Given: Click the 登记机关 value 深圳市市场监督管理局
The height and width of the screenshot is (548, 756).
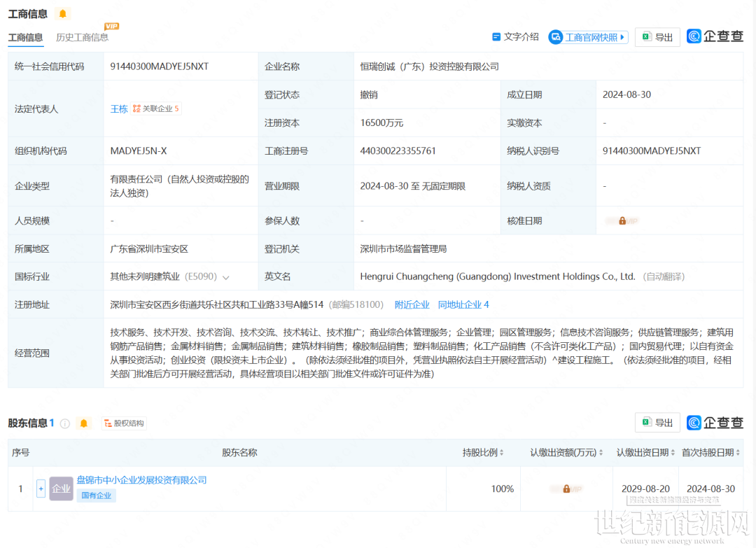Looking at the screenshot, I should (x=403, y=248).
